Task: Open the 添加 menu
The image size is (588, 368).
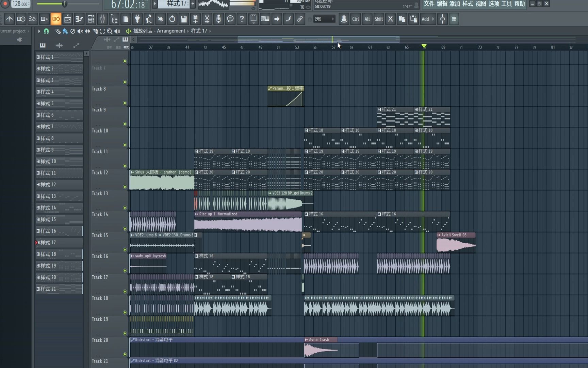Action: tap(455, 4)
